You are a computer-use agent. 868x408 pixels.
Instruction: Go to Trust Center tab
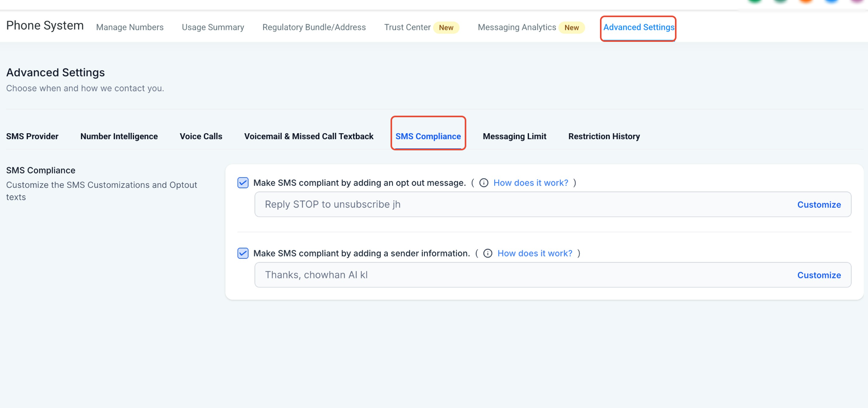click(x=407, y=27)
